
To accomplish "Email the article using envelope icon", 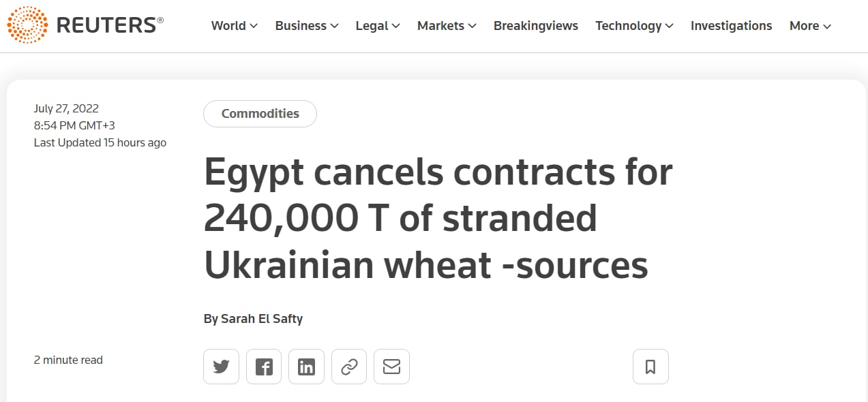I will coord(391,367).
